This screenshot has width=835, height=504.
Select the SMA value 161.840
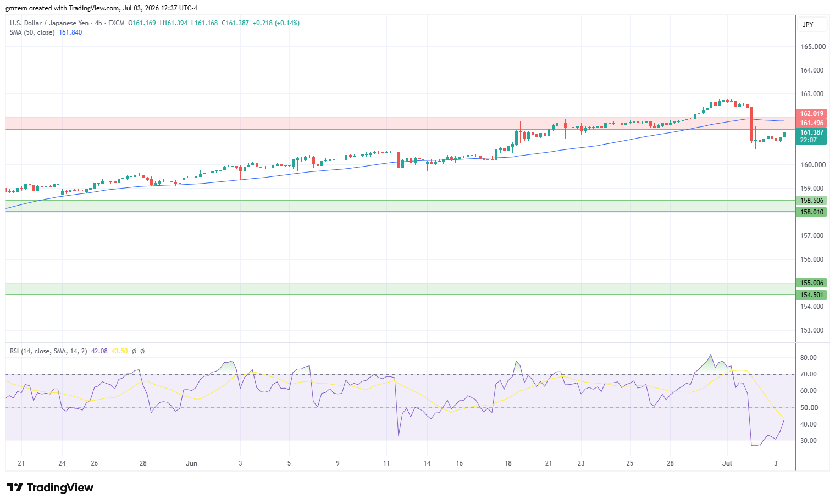click(x=70, y=32)
